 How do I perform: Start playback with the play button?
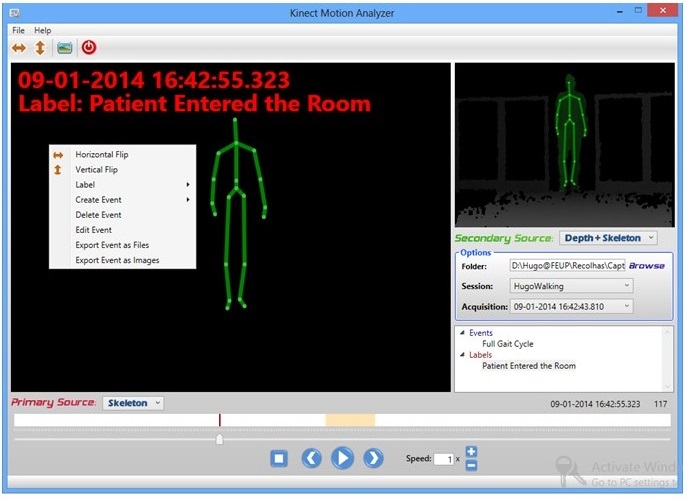click(342, 458)
